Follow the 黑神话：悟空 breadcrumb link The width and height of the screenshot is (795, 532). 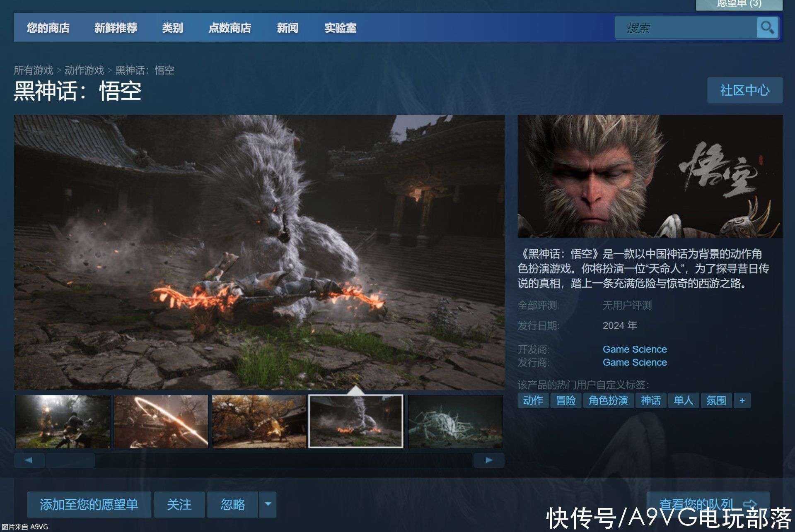(x=145, y=70)
